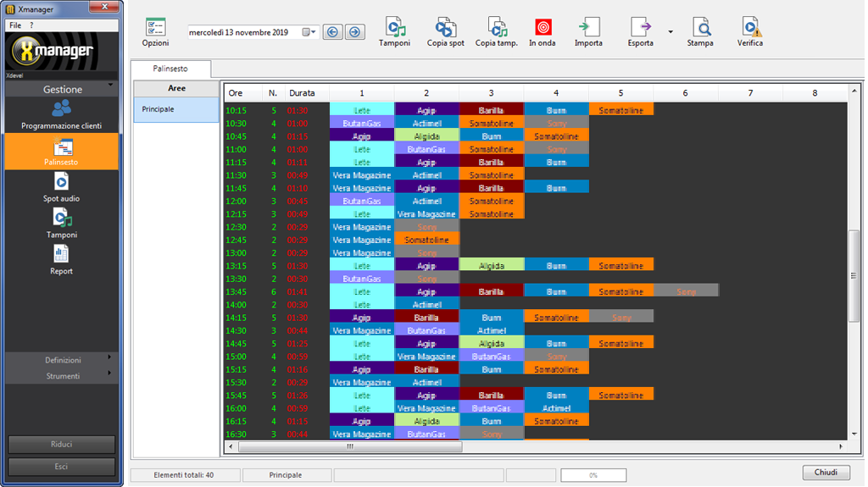Select Barilla spot in 14:15 row
The image size is (868, 487).
coord(427,318)
